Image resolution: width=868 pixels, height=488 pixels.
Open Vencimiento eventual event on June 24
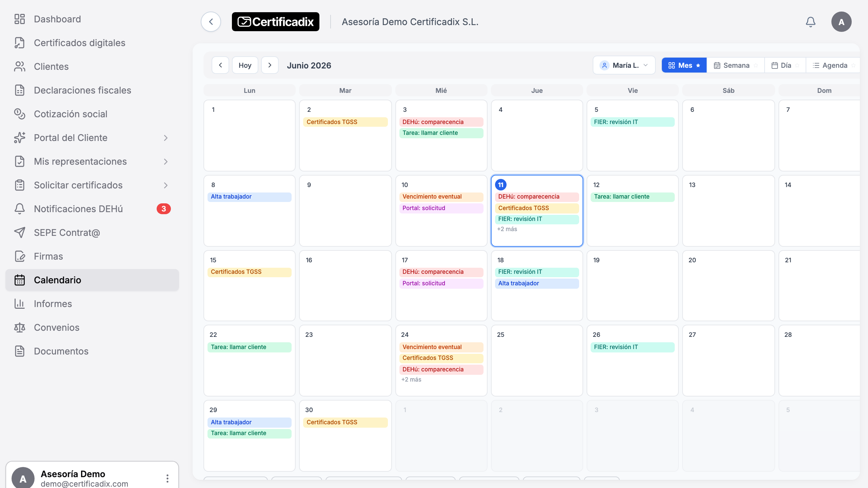pyautogui.click(x=441, y=347)
